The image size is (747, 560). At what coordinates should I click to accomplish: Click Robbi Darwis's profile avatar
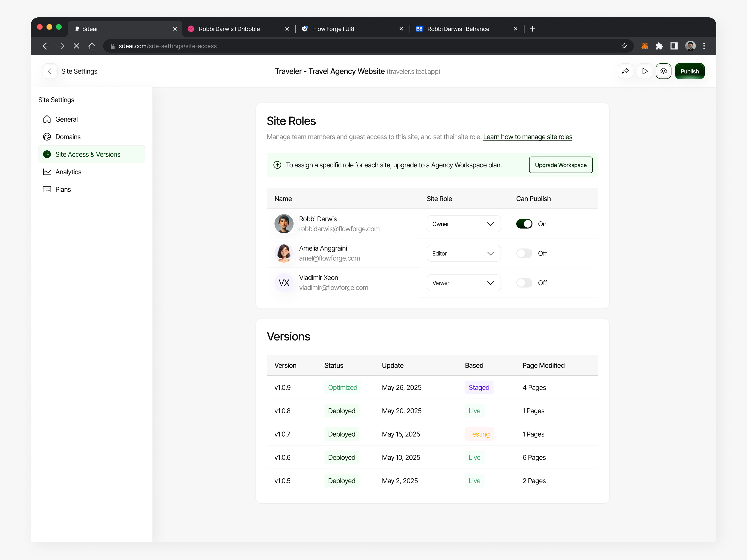(x=284, y=223)
